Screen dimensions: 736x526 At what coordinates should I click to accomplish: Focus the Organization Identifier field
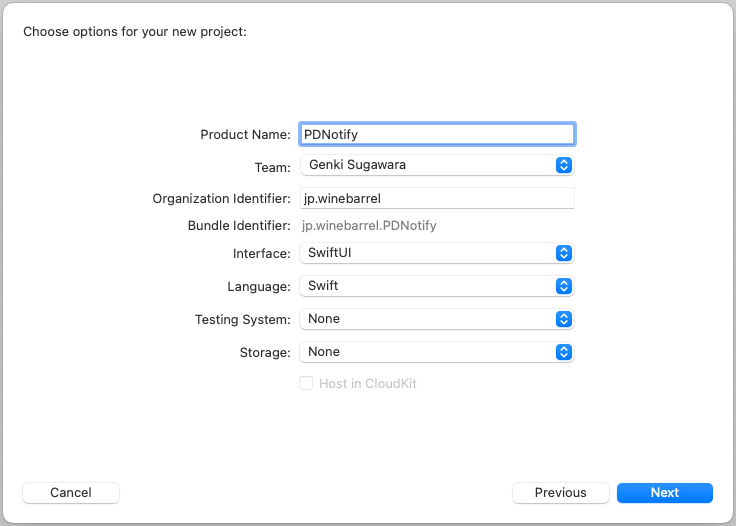click(437, 198)
